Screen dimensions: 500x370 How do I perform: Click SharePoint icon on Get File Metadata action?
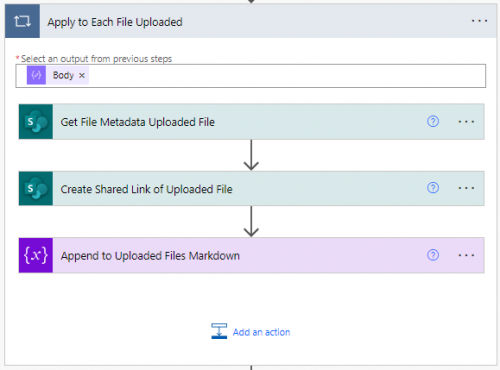click(36, 122)
